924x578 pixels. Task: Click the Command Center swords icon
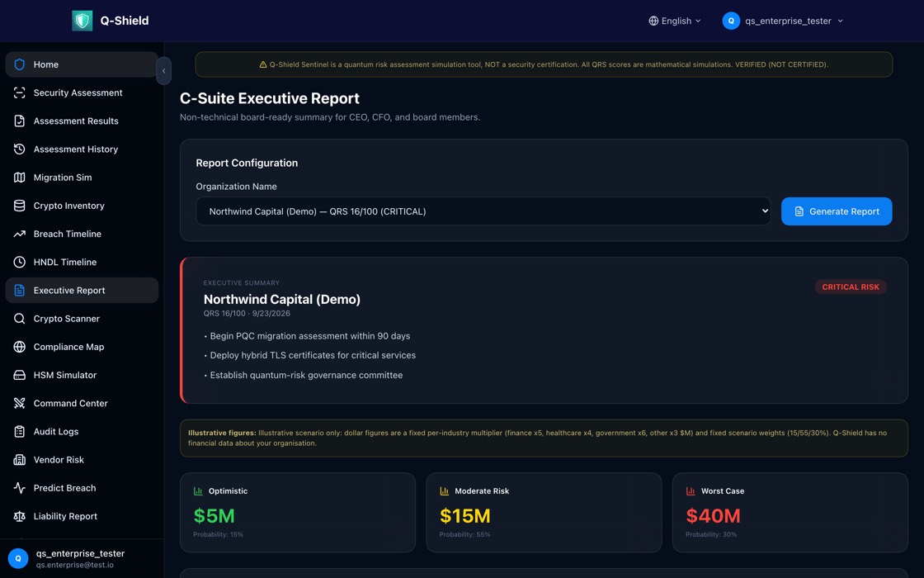pyautogui.click(x=20, y=404)
